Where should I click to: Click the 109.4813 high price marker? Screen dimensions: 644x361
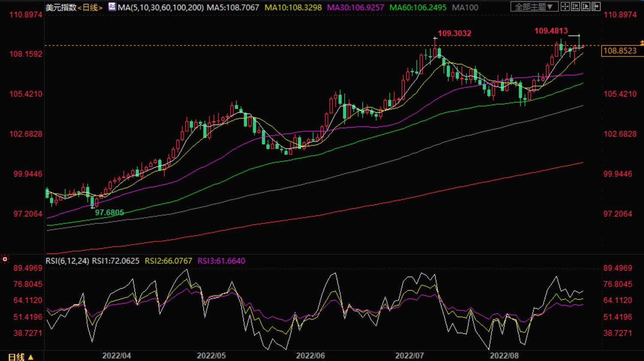pos(551,31)
